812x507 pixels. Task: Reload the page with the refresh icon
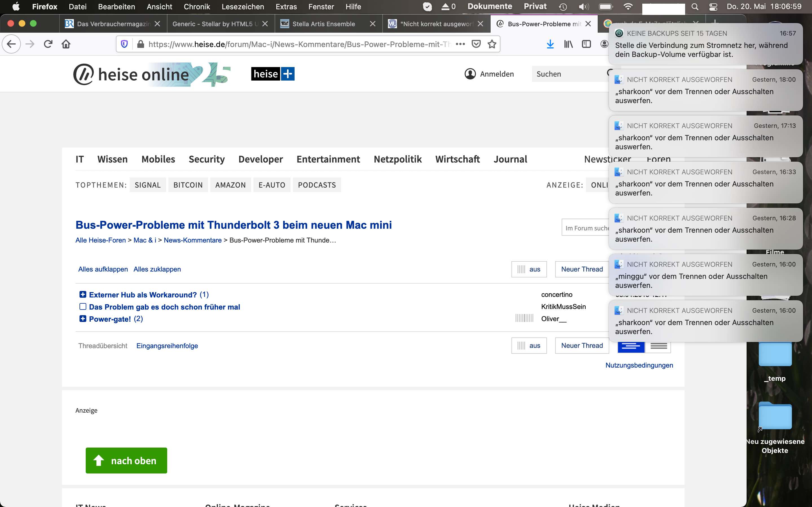point(48,44)
